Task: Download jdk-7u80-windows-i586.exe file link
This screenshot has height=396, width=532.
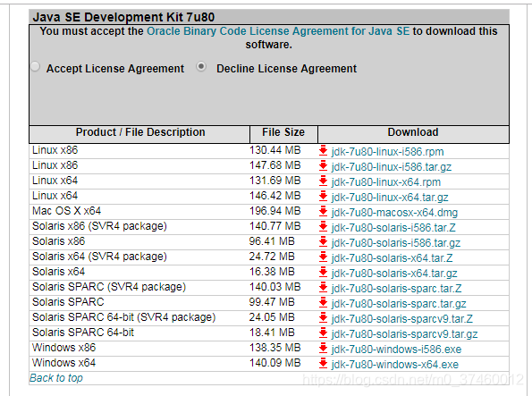Action: (x=396, y=350)
